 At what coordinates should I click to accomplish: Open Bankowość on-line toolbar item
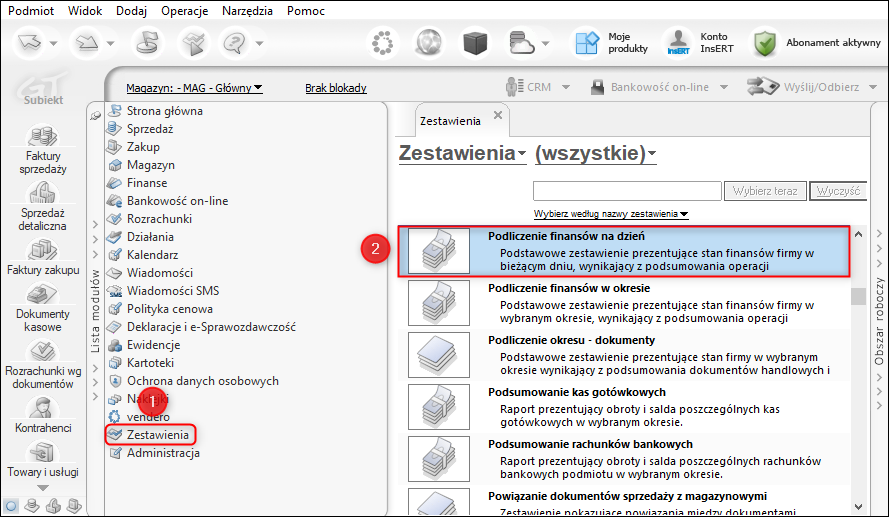tap(650, 87)
